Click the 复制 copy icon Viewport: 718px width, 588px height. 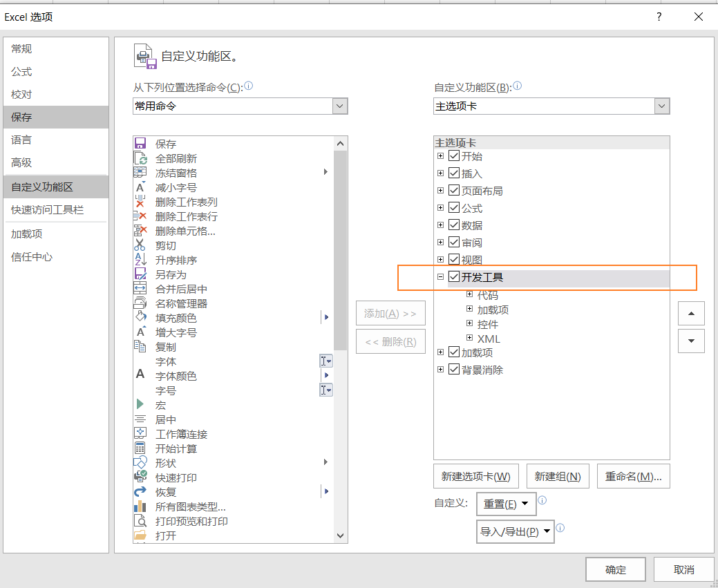tap(140, 346)
